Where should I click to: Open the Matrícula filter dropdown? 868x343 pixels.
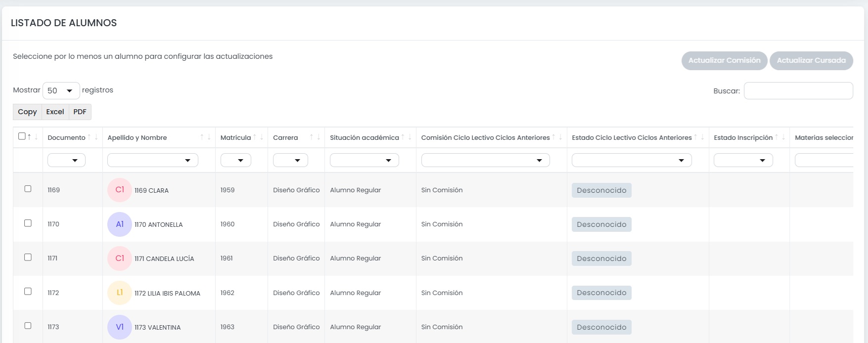(x=236, y=160)
